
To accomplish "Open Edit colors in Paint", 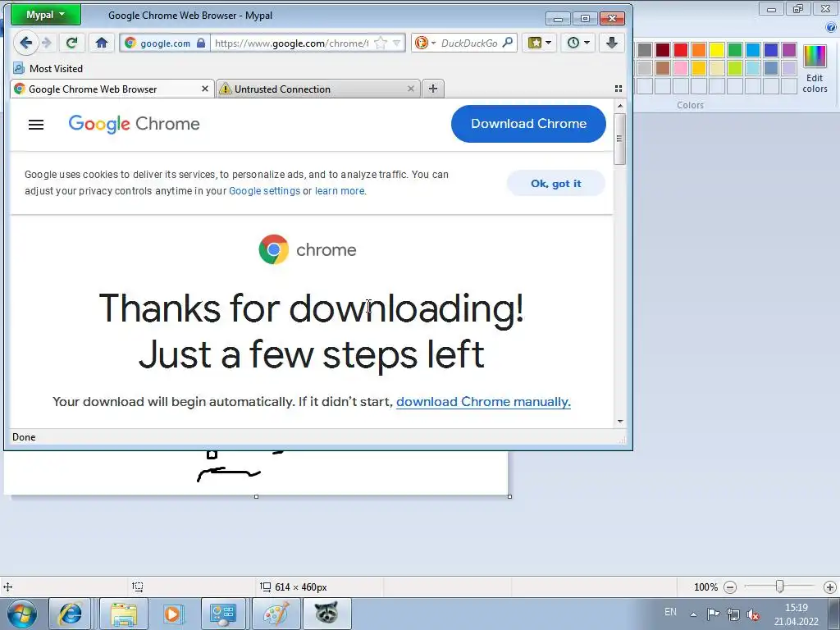I will (815, 69).
